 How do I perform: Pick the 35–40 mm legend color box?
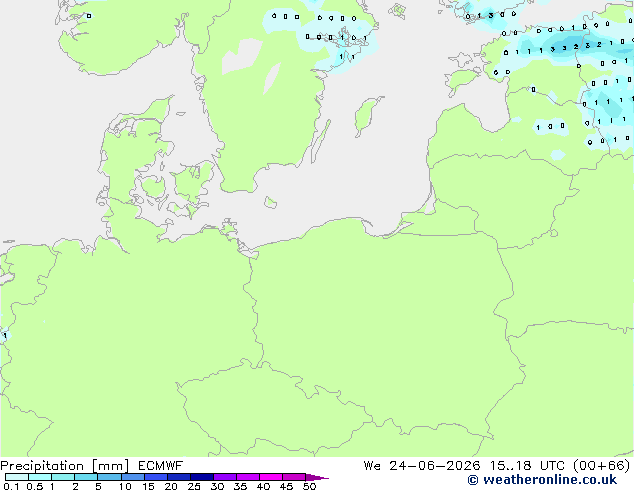248,477
